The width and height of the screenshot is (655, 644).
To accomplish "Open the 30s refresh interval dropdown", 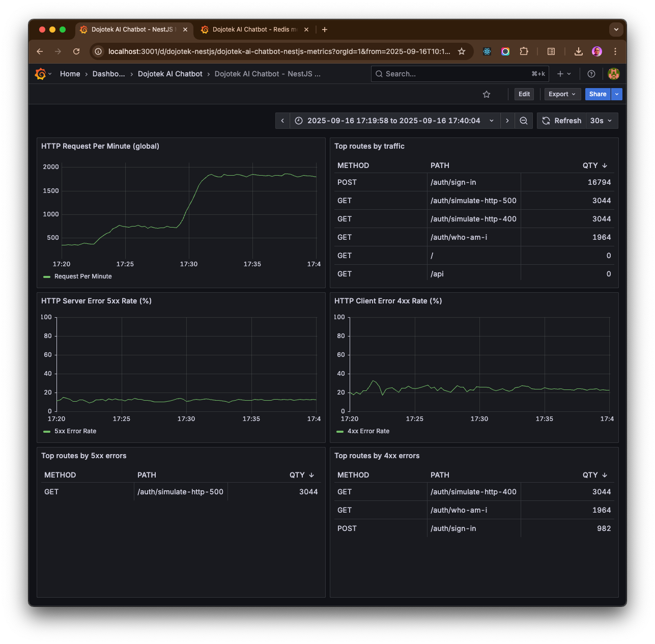I will pos(602,121).
